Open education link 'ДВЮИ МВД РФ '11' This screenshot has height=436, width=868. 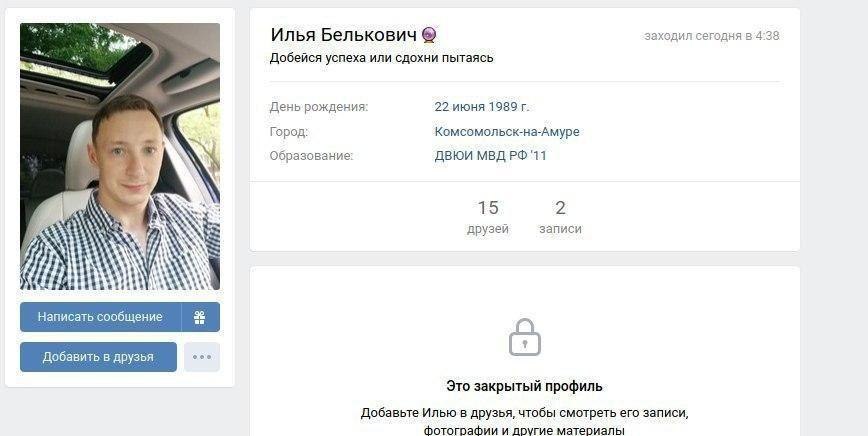coord(490,156)
